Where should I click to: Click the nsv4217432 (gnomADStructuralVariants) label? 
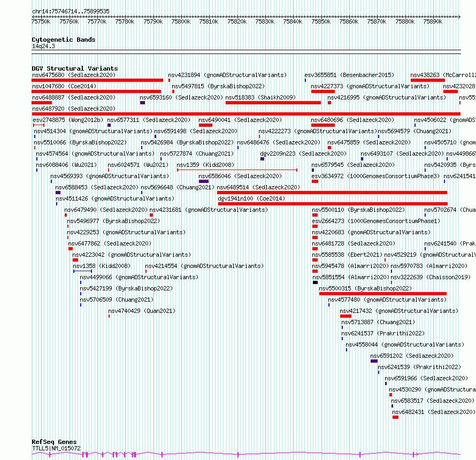click(x=399, y=311)
